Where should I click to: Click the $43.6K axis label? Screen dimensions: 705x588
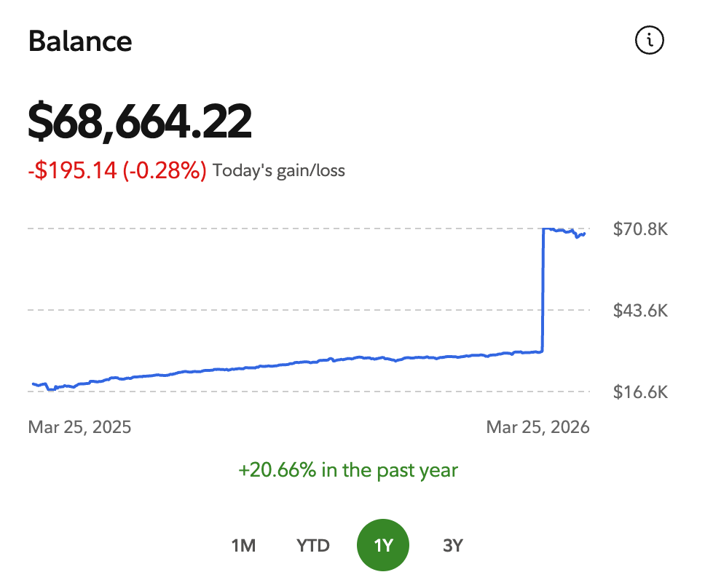pos(640,311)
